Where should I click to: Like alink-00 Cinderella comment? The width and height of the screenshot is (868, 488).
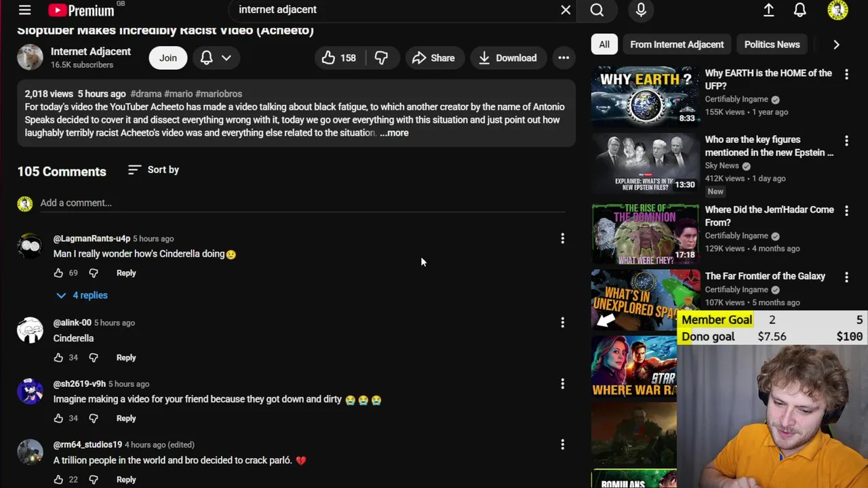click(x=58, y=358)
